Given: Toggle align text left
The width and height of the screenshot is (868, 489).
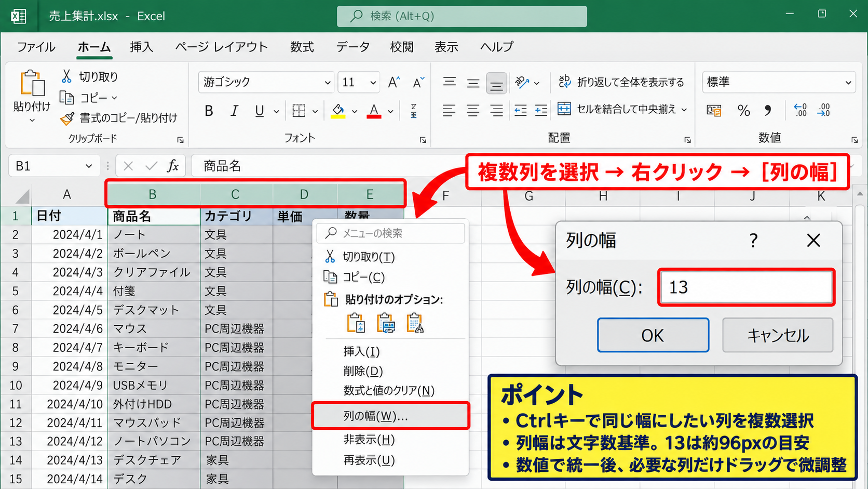Looking at the screenshot, I should click(449, 111).
